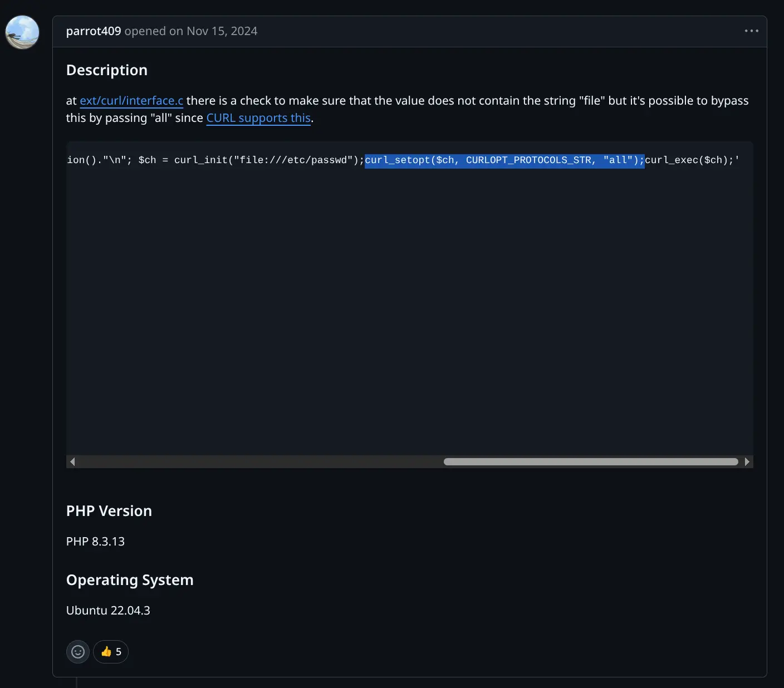Toggle the thumbs-up reaction with 5 votes
Screen dimensions: 784x688
(x=111, y=652)
